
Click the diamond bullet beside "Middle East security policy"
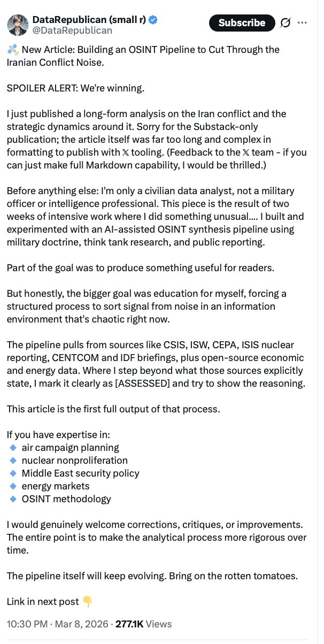(13, 473)
